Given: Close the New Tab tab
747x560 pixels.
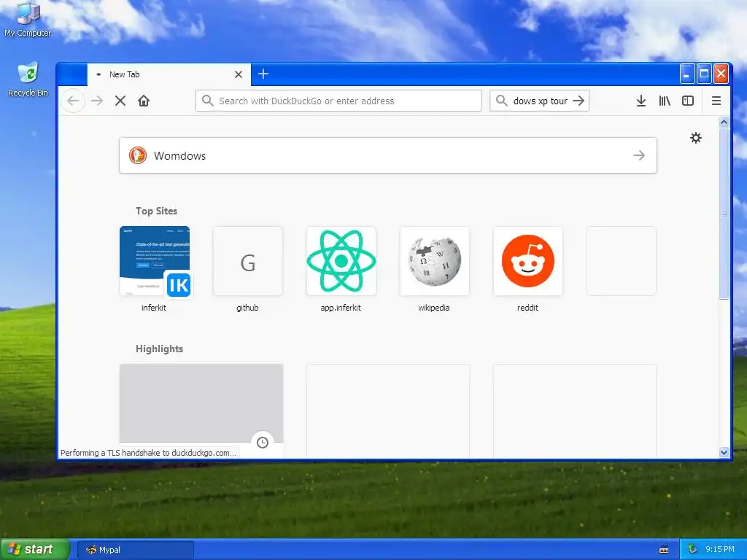Looking at the screenshot, I should [x=239, y=74].
